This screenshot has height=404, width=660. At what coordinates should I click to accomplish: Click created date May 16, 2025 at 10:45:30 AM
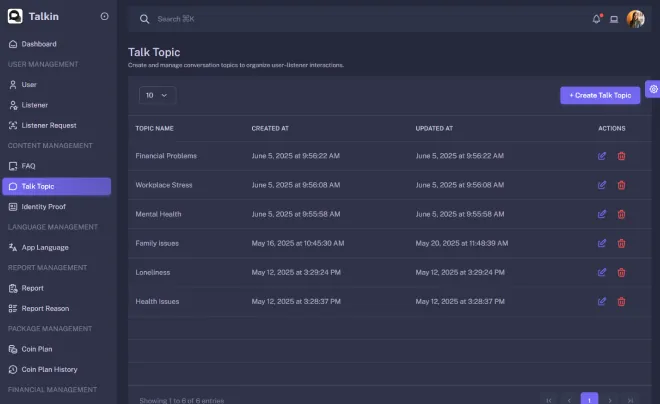click(x=298, y=243)
